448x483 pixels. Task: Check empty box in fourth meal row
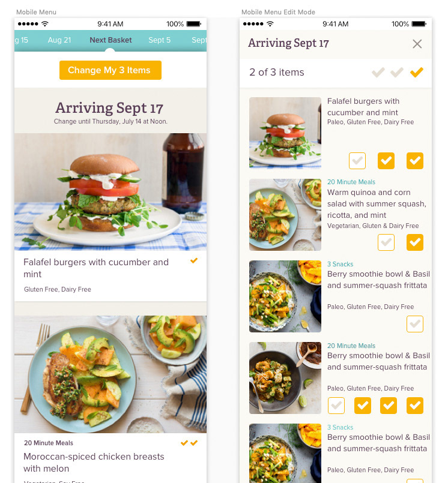336,406
